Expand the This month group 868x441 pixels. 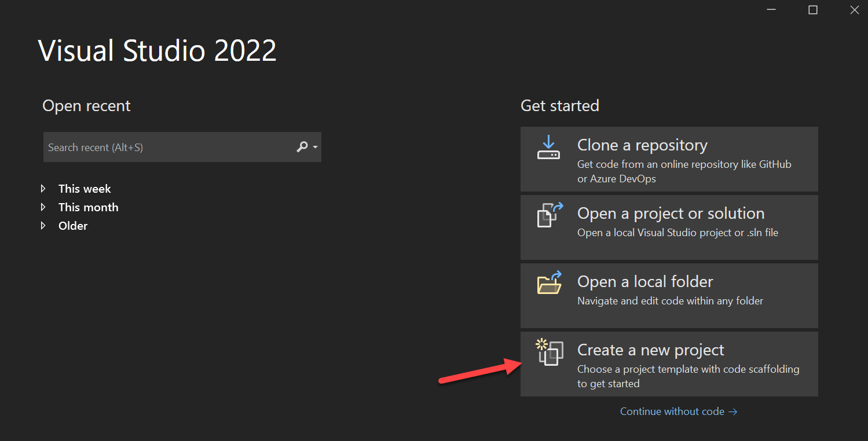43,207
